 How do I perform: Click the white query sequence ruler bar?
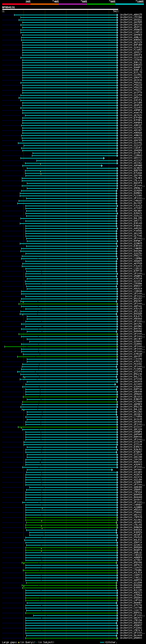point(60,9)
